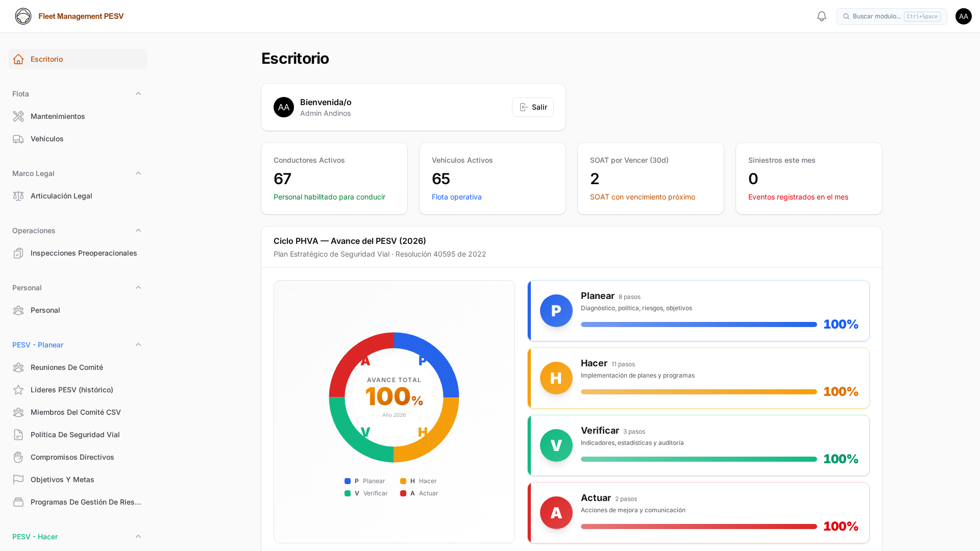Click the Compromisos Directivos hand icon
980x551 pixels.
[18, 457]
